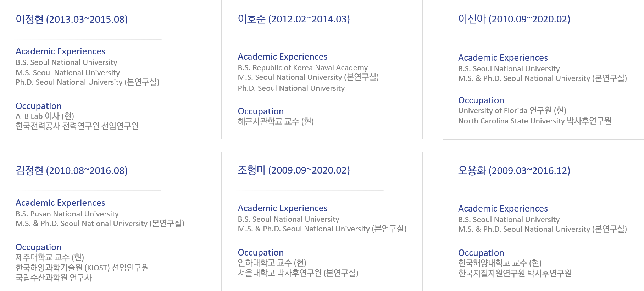
Task: Click 한국전력공사 전력연구원 선임연구원 line
Action: click(x=77, y=126)
